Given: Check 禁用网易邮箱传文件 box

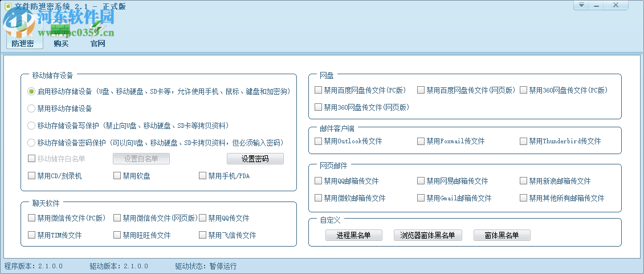Looking at the screenshot, I should 421,180.
